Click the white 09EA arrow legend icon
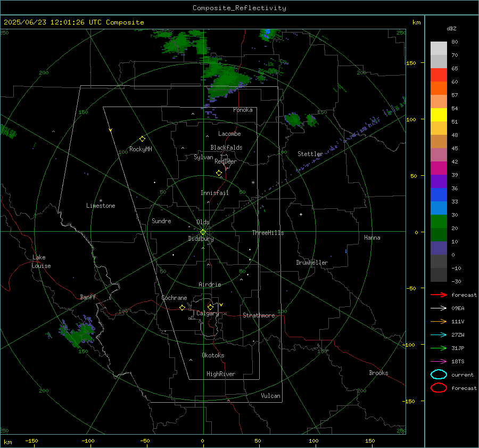479x448 pixels. tap(439, 308)
